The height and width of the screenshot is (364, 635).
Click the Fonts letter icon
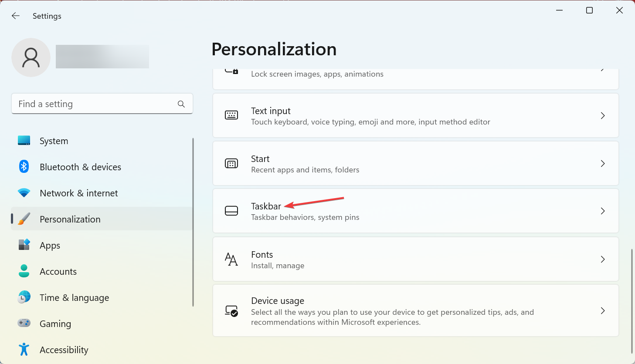click(231, 260)
